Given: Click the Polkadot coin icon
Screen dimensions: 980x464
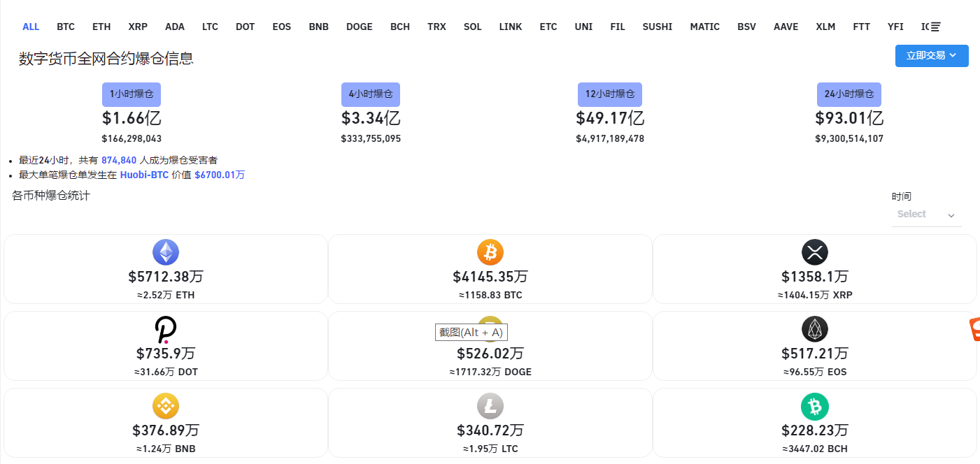Looking at the screenshot, I should pos(166,329).
